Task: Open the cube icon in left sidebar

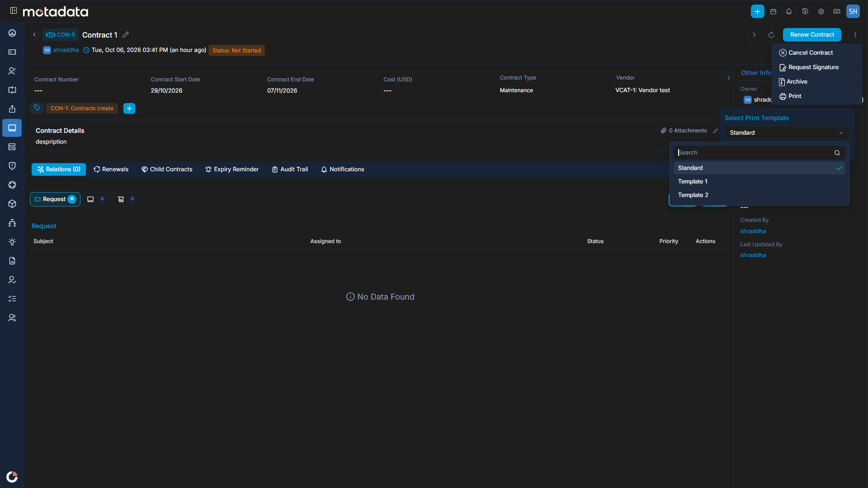Action: (x=12, y=204)
